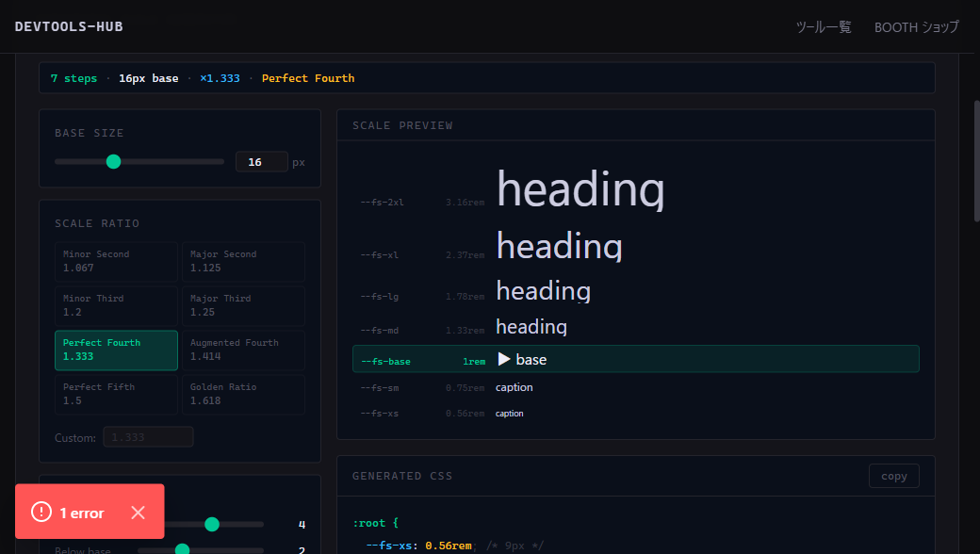Dismiss the error toast with X icon
The width and height of the screenshot is (980, 554).
(139, 513)
